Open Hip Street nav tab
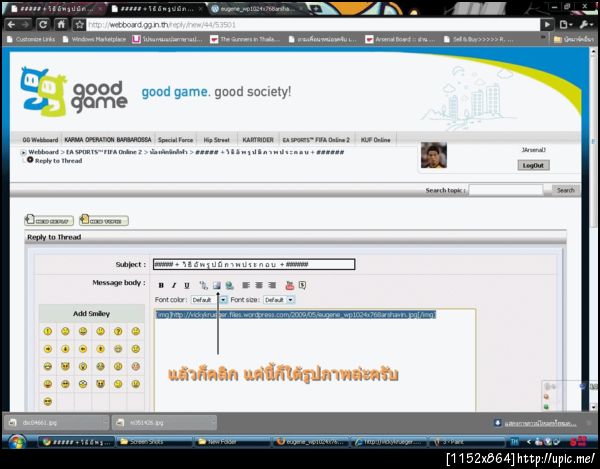The height and width of the screenshot is (469, 600). click(217, 140)
